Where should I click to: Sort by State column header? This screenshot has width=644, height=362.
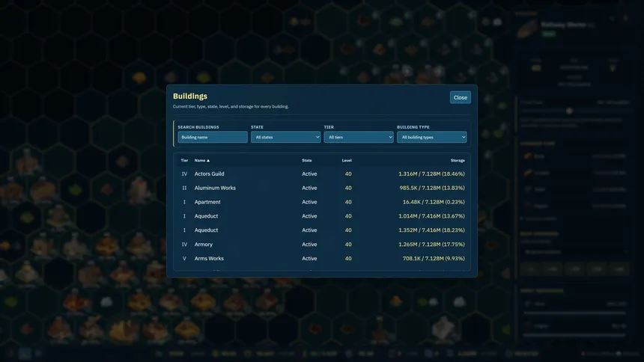tap(307, 161)
